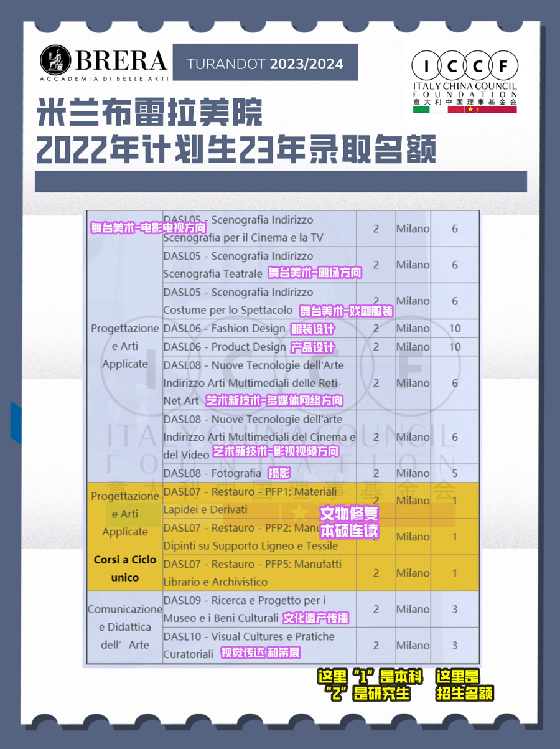Click 'Restauro - PFP5: Manufatti Librario' cell

[259, 573]
